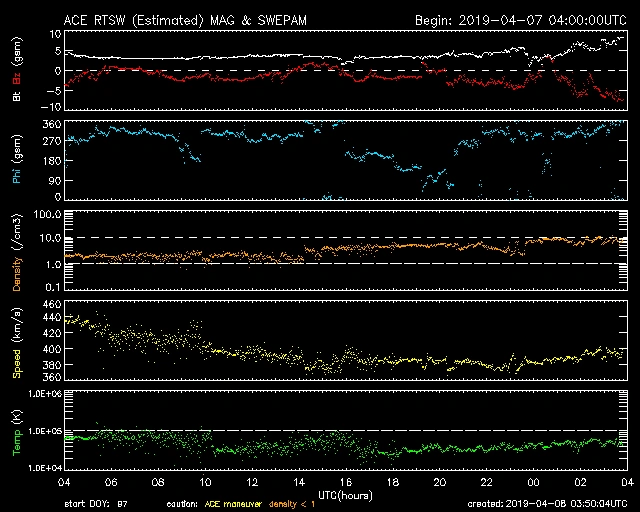
Task: Click the "UTC(hours)" x-axis title
Action: 345,496
